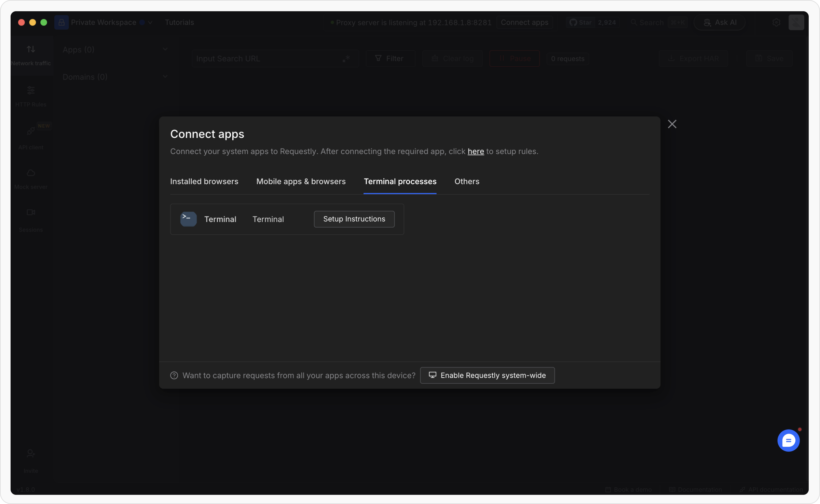
Task: Open the blue chat support bubble
Action: point(788,440)
